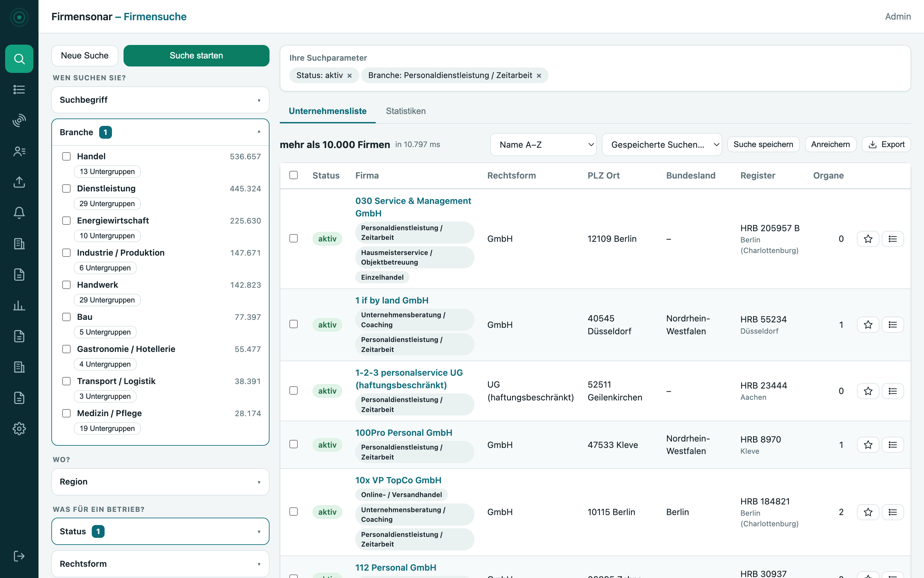Star 1 if by land GmbH
This screenshot has width=924, height=578.
(x=868, y=325)
